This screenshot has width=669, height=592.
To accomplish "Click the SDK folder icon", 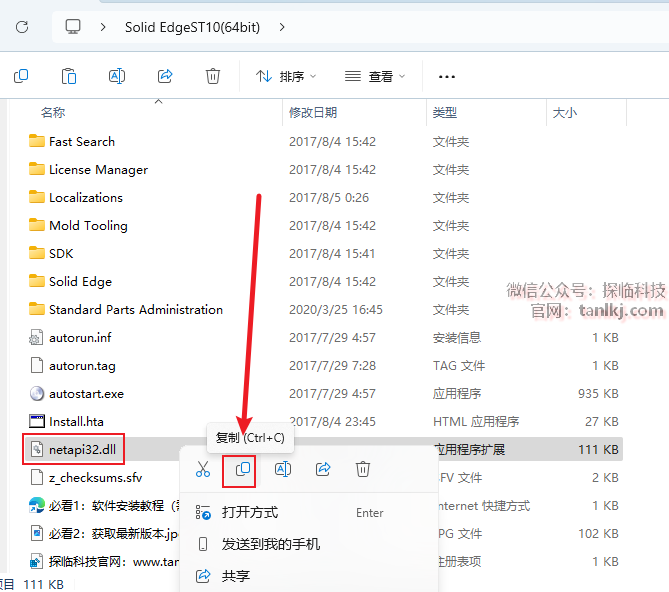I will coord(37,253).
